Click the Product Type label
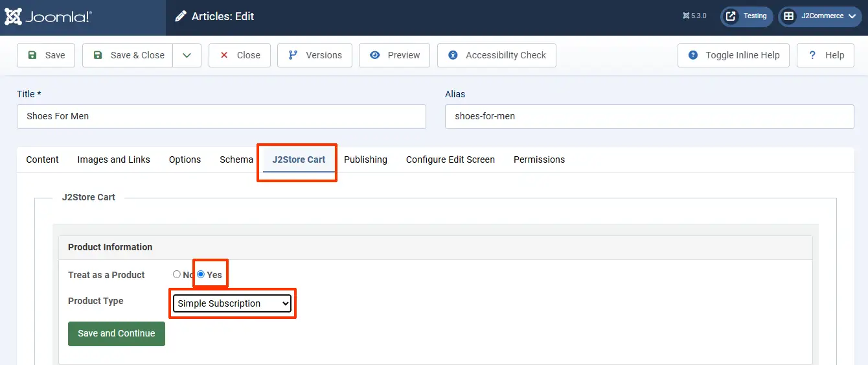This screenshot has width=868, height=365. click(x=95, y=301)
